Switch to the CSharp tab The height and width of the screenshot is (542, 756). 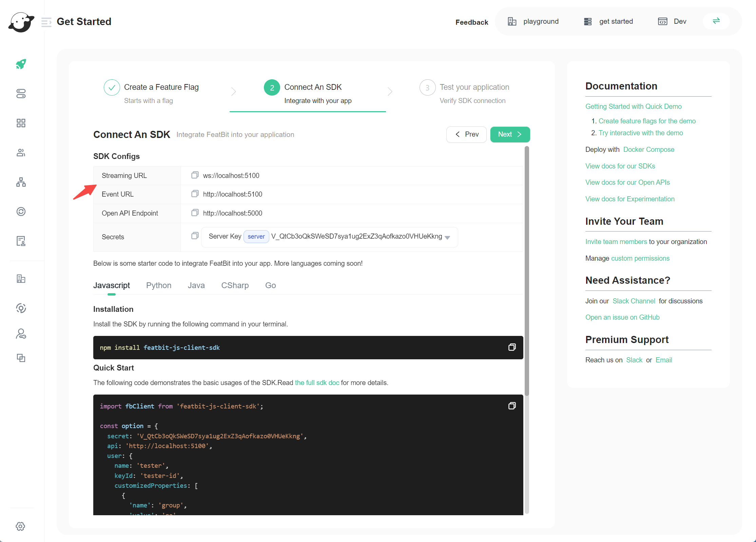[x=235, y=285]
